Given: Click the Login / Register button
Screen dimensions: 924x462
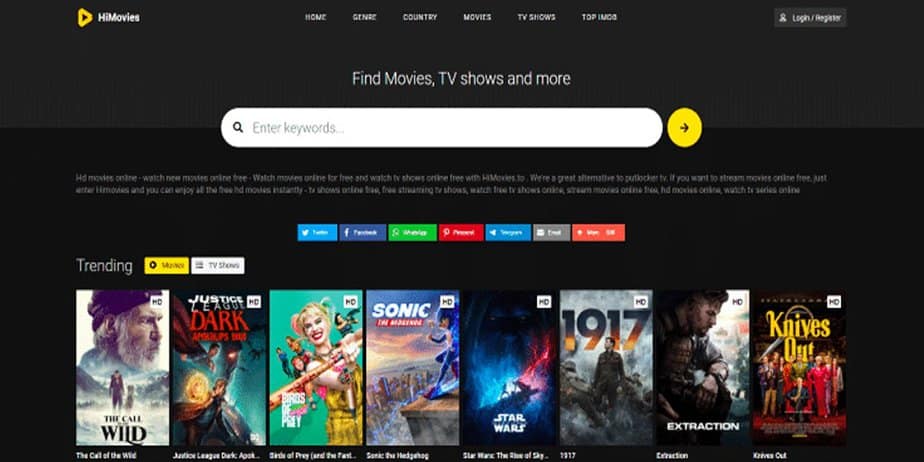Looking at the screenshot, I should tap(810, 18).
